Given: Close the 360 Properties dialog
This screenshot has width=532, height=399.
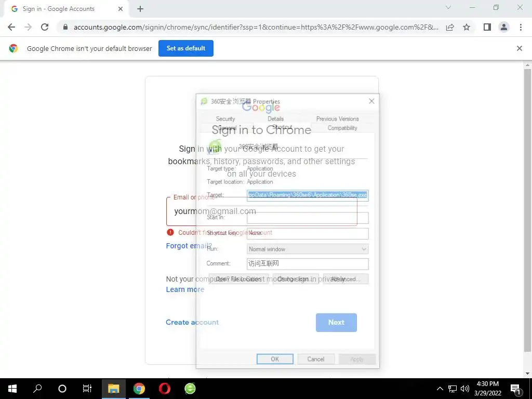Looking at the screenshot, I should (371, 101).
